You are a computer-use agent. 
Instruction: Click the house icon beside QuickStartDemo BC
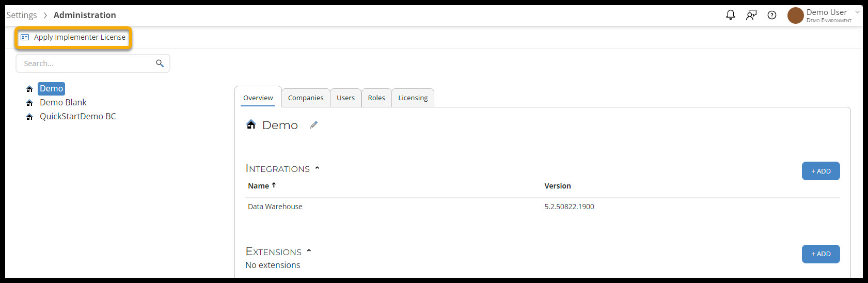29,117
